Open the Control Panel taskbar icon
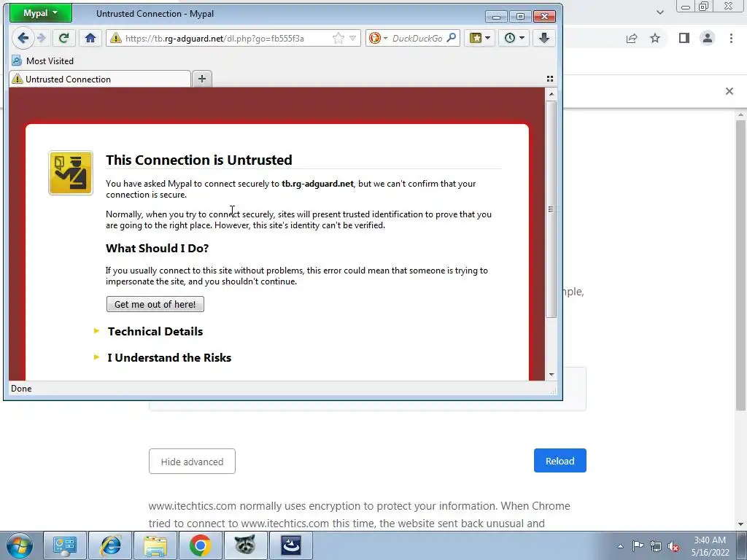Image resolution: width=747 pixels, height=560 pixels. (x=65, y=545)
